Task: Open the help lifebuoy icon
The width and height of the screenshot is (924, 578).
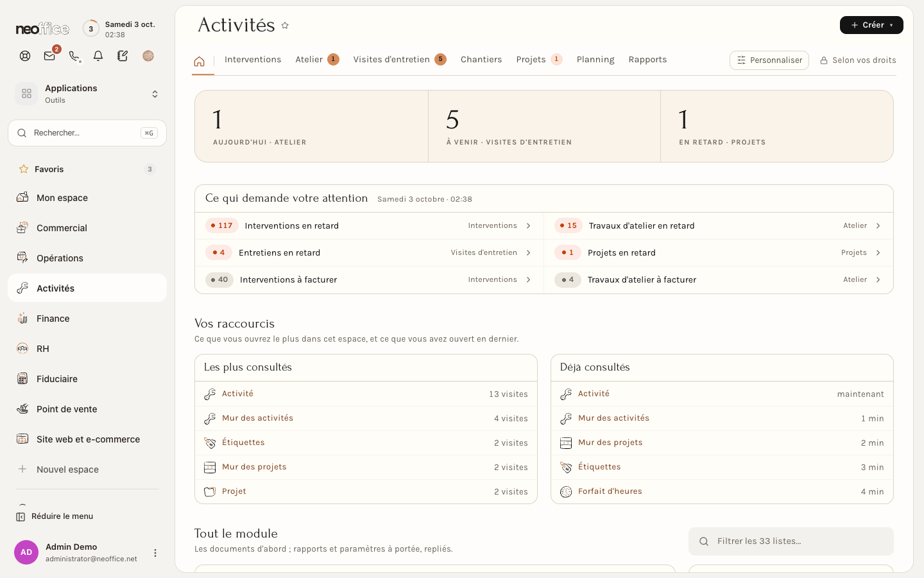Action: coord(25,56)
